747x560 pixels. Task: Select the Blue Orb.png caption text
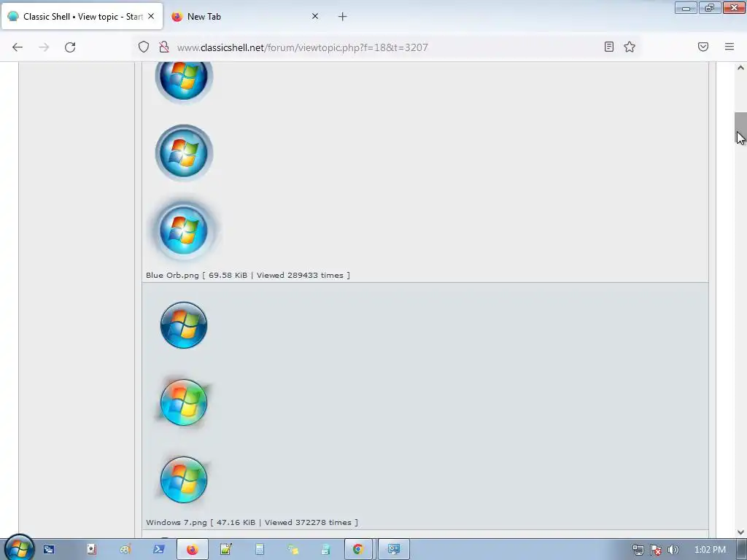[x=248, y=275]
